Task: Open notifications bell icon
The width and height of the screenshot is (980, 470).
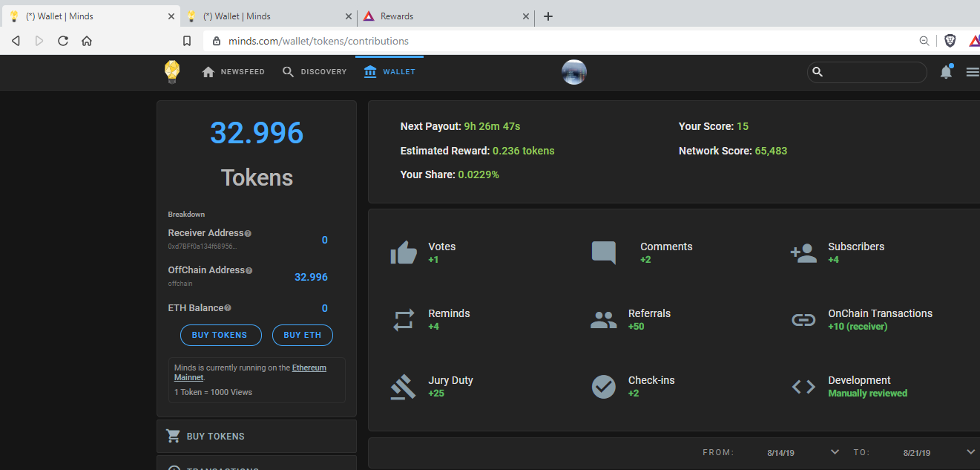Action: [946, 72]
